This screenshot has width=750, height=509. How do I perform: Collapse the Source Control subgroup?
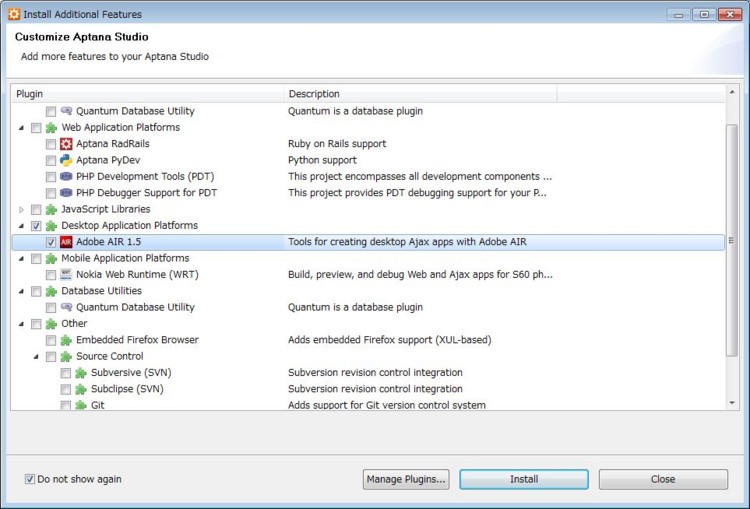pyautogui.click(x=36, y=356)
